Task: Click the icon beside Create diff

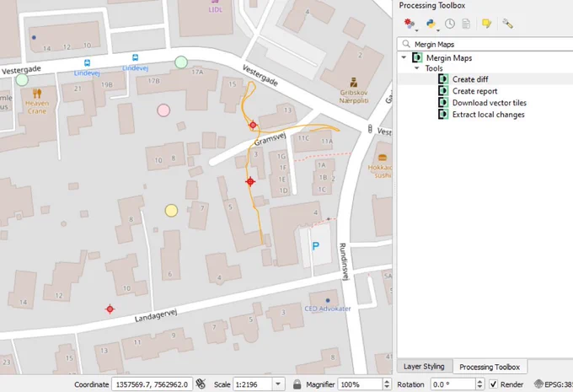Action: [x=443, y=79]
